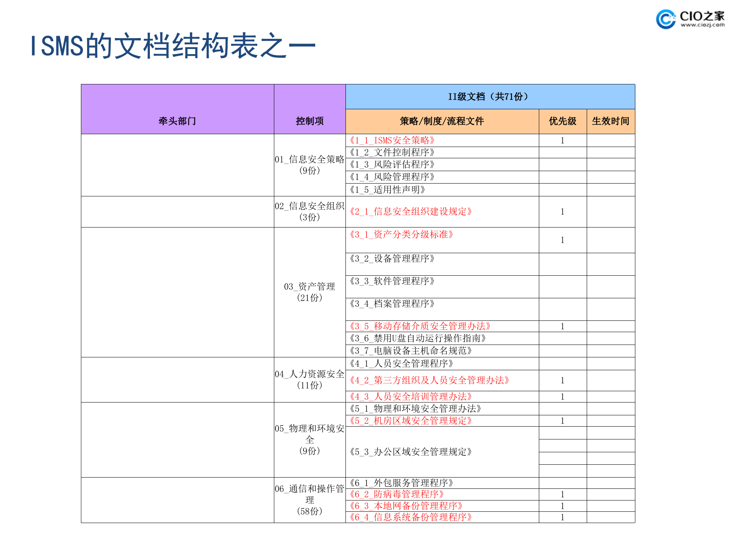
Task: Click the ISMS的文档结构表之一 slide title
Action: [171, 46]
